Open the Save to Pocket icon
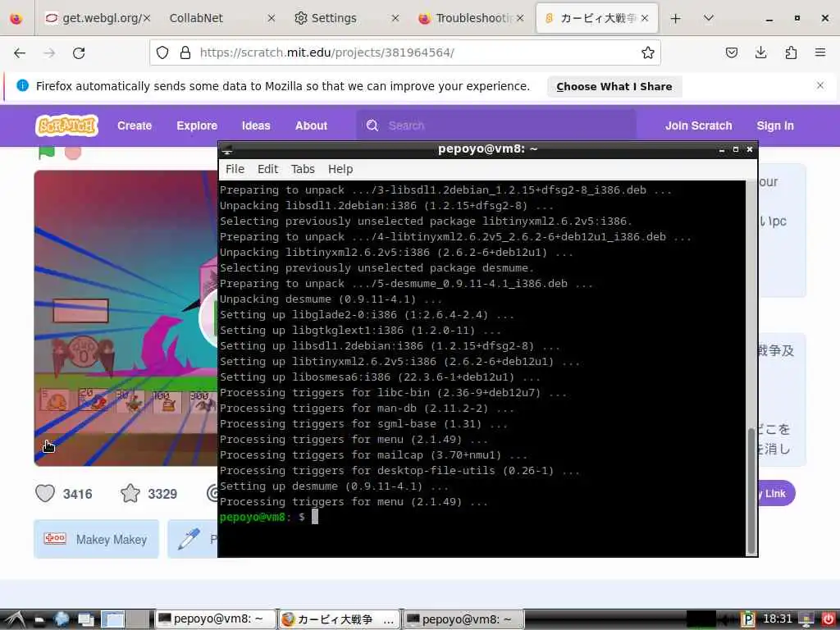The image size is (840, 630). coord(731,52)
